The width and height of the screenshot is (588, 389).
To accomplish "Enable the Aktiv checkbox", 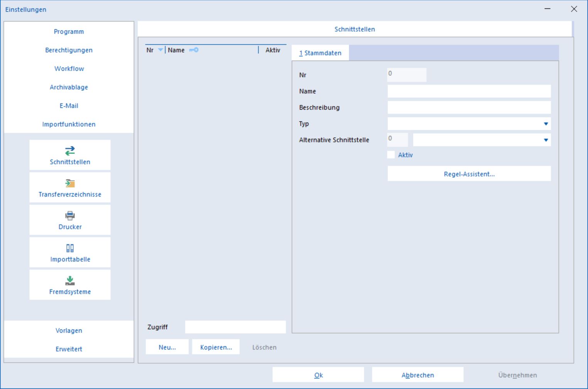I will click(391, 155).
